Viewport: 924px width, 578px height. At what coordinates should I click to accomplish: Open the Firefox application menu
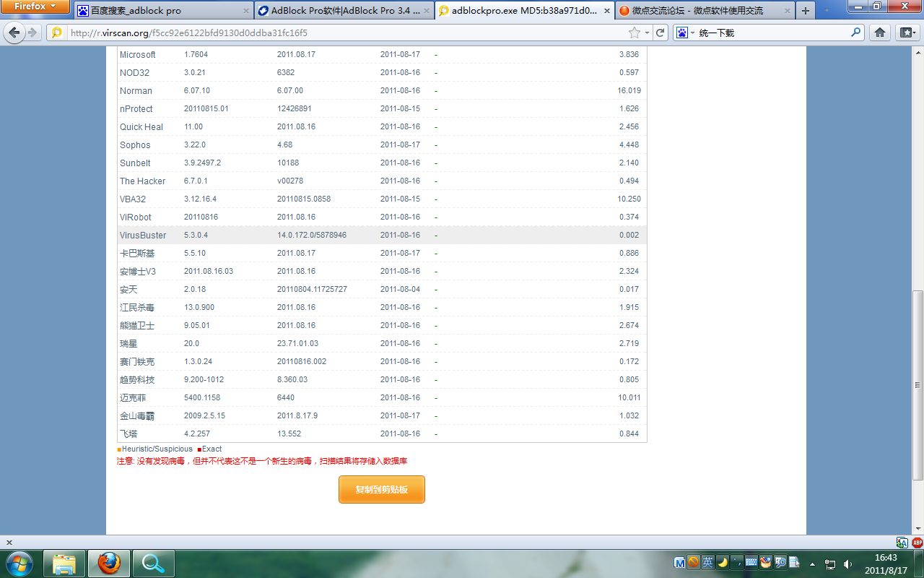tap(35, 7)
